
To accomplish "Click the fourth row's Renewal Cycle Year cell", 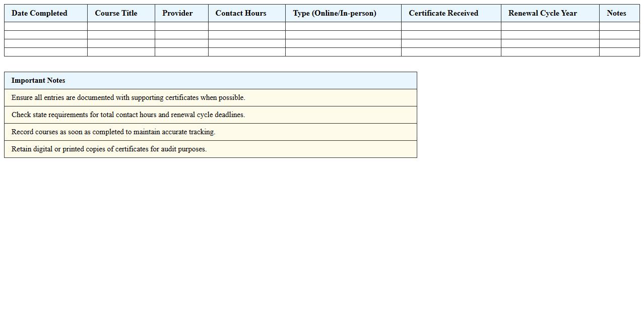I will pos(550,51).
